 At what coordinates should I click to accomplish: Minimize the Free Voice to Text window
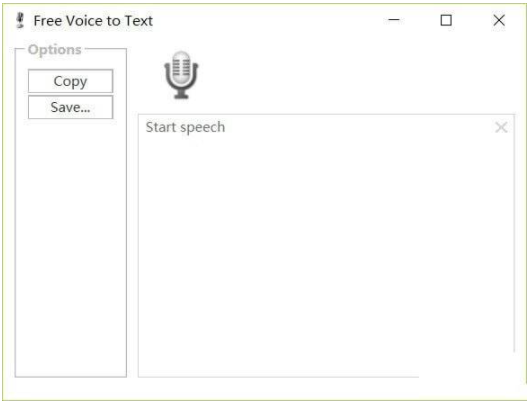[394, 20]
